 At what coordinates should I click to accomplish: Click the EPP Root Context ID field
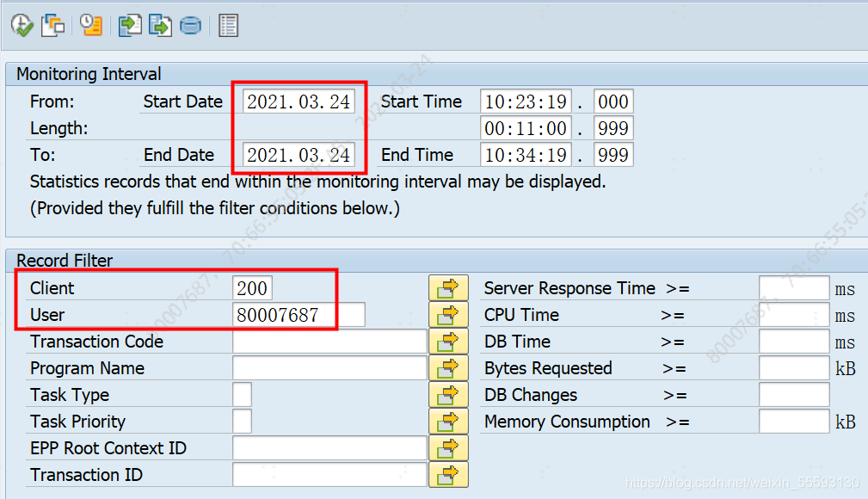pos(330,448)
